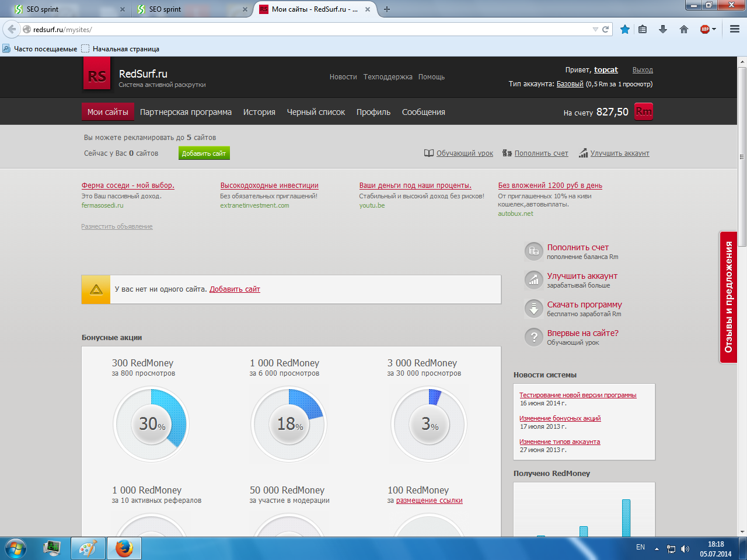Open the История menu item
747x560 pixels.
pyautogui.click(x=259, y=112)
